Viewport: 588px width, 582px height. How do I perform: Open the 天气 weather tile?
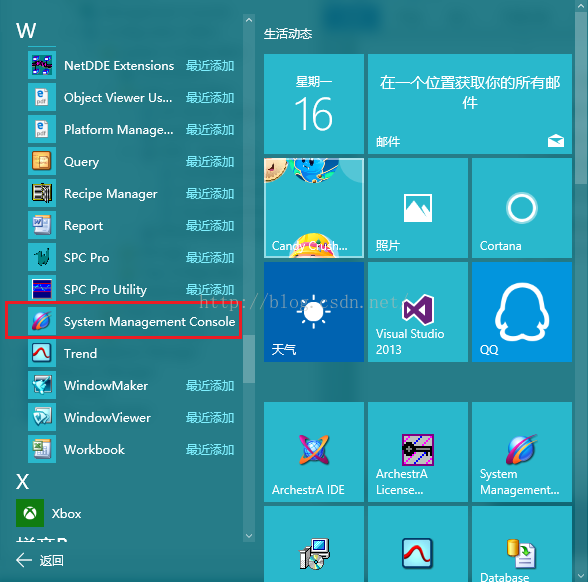[314, 312]
